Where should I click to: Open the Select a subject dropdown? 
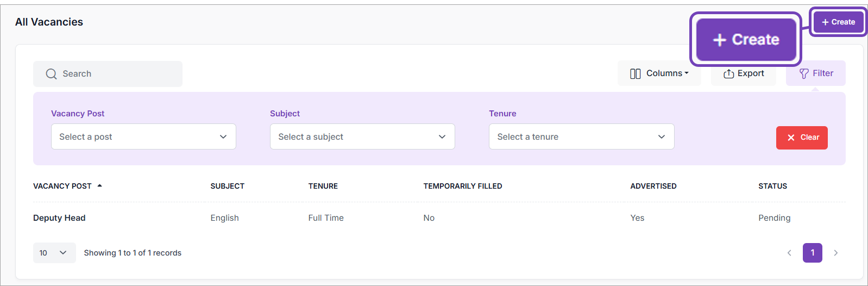(x=362, y=136)
